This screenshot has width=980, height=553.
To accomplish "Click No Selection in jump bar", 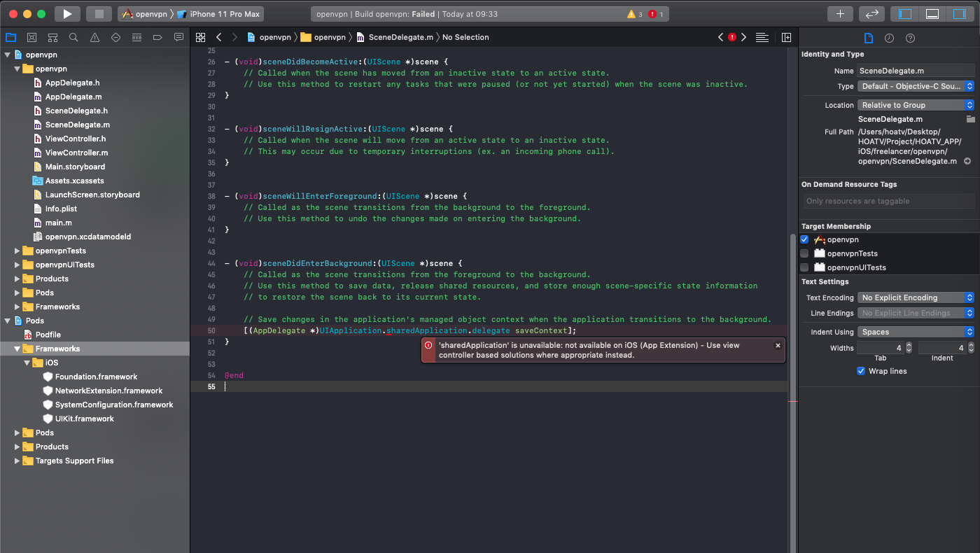I will (x=465, y=37).
